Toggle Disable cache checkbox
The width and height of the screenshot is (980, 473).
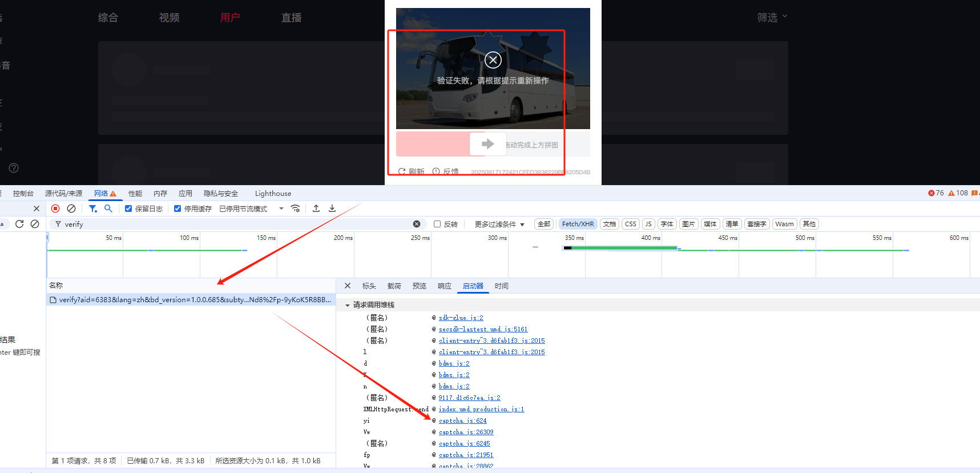pyautogui.click(x=178, y=209)
